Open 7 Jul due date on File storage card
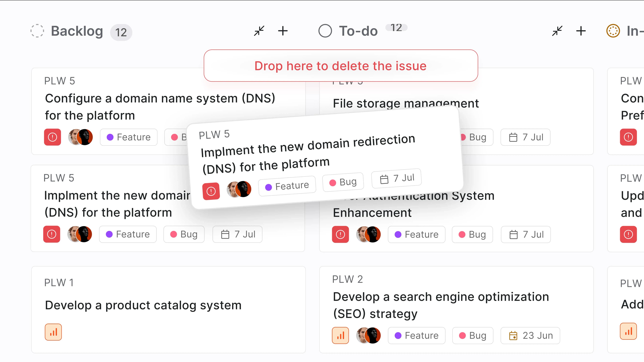The height and width of the screenshot is (362, 644). 525,137
